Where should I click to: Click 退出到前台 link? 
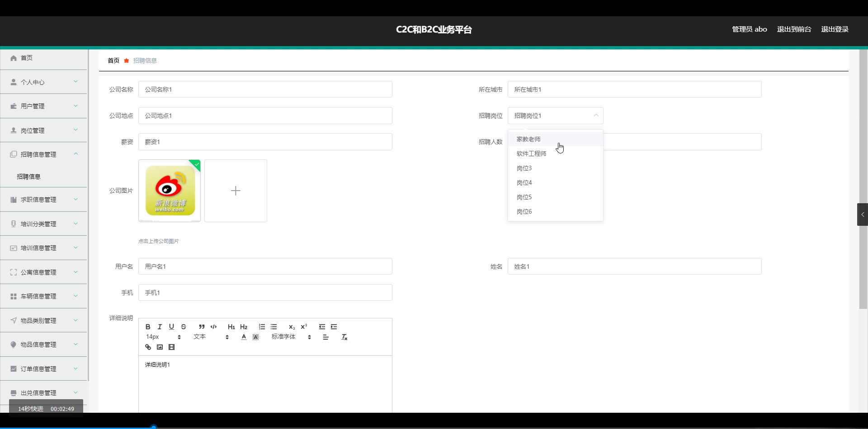coord(793,29)
